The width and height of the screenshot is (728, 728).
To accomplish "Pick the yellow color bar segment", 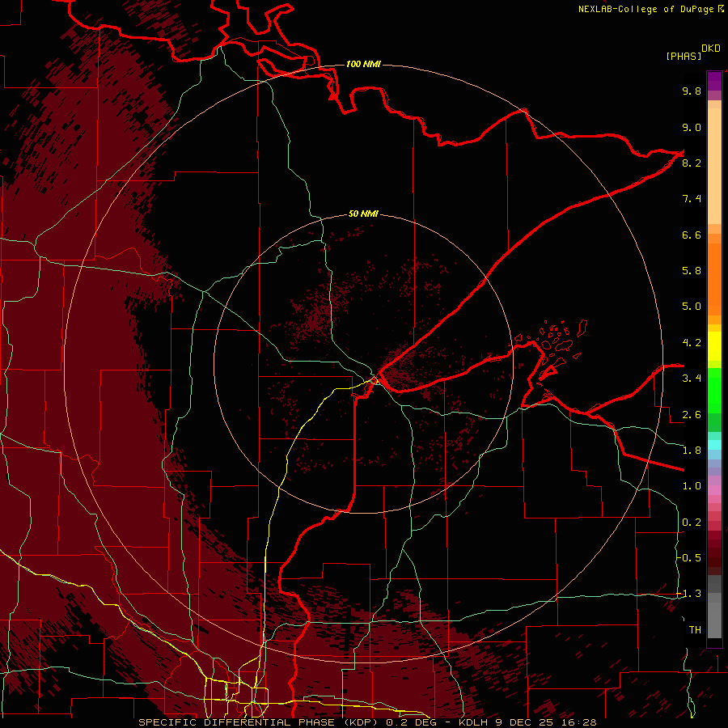I will click(714, 346).
